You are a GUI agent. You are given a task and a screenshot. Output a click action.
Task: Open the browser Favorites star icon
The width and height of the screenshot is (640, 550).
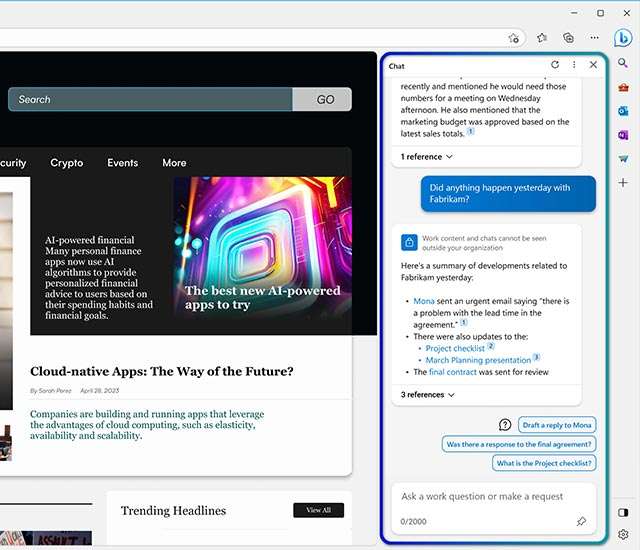point(542,38)
